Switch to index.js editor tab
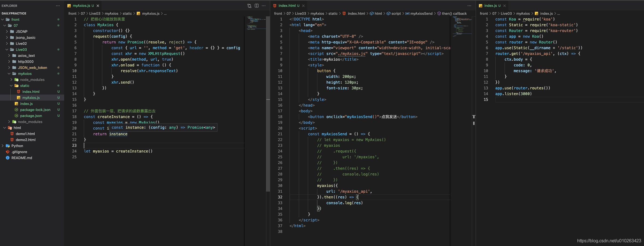 coord(492,6)
